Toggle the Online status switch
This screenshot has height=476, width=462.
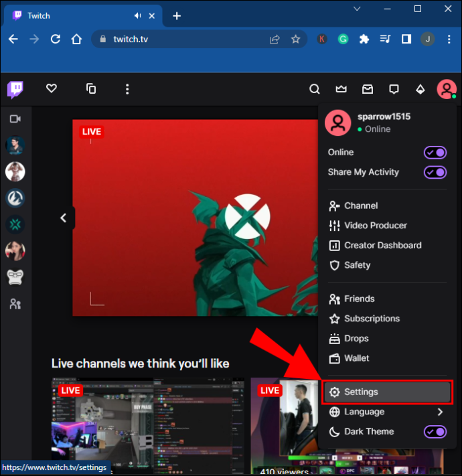[x=435, y=153]
